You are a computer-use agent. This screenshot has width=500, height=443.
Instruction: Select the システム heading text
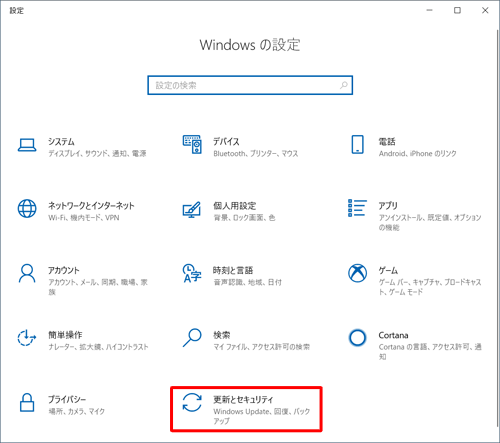coord(61,142)
